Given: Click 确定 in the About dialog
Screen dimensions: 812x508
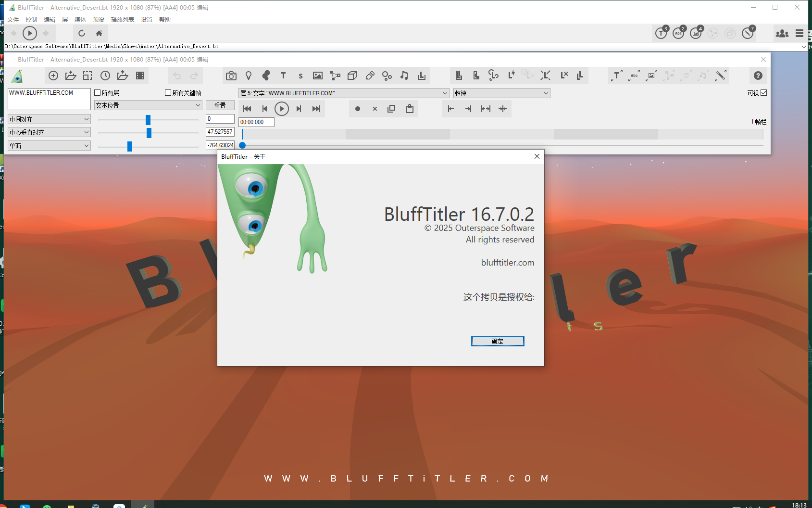Looking at the screenshot, I should [498, 341].
